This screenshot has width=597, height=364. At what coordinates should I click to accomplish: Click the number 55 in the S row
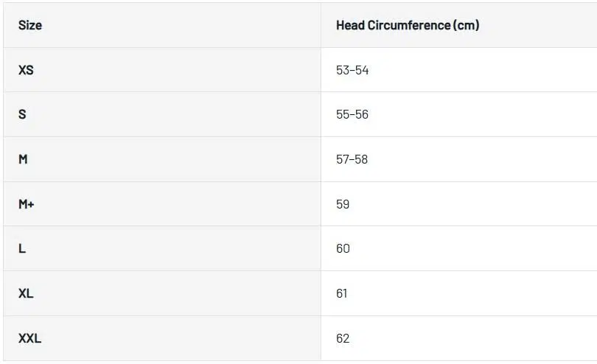(x=343, y=114)
